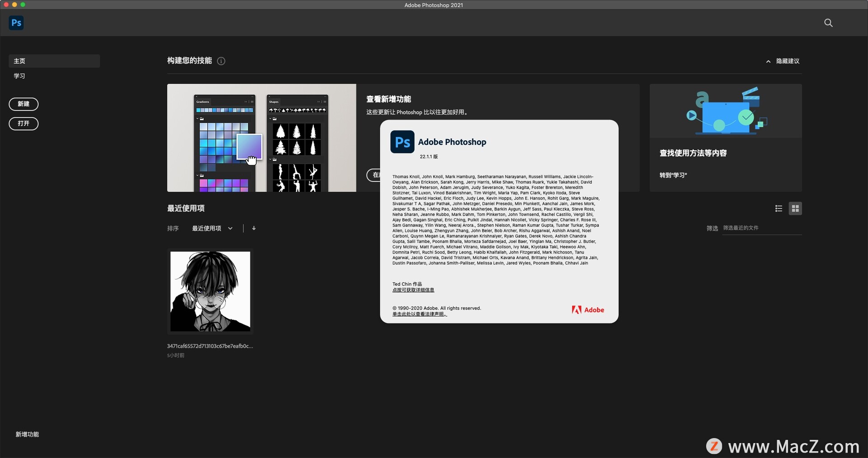Click the 打开 button
Image resolution: width=868 pixels, height=458 pixels.
24,124
